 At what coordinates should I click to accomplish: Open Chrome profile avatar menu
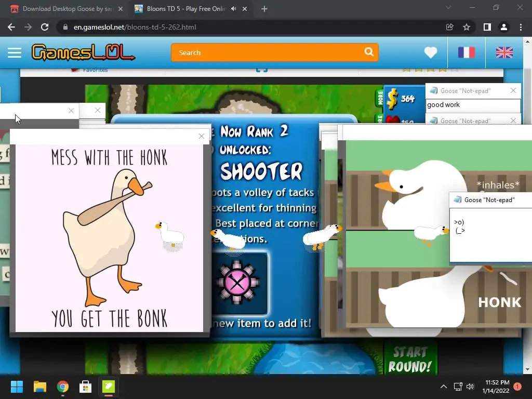[504, 27]
